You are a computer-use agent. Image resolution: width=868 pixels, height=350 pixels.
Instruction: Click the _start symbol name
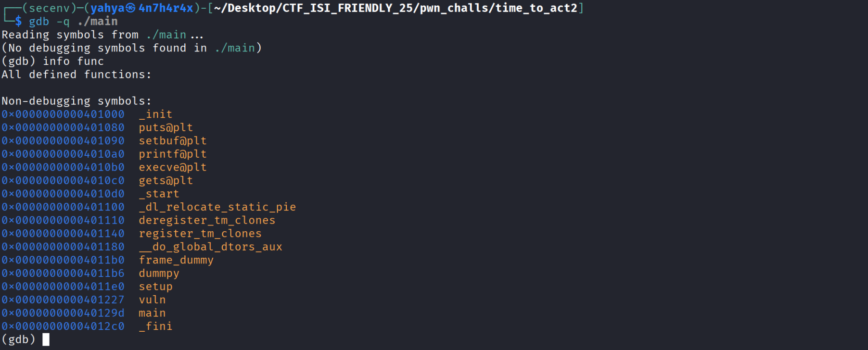coord(159,194)
